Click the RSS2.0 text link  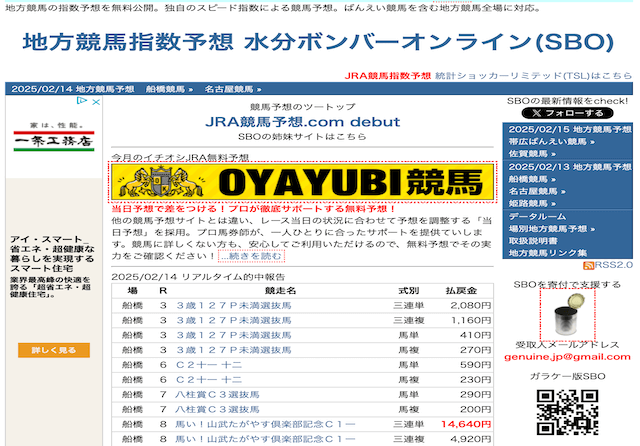[613, 265]
